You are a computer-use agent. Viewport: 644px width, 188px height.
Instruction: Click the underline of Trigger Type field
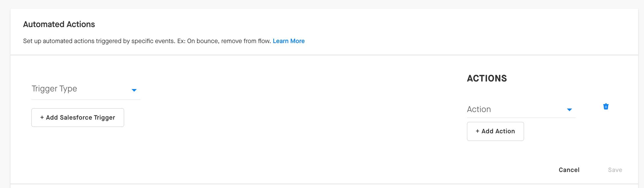(x=86, y=100)
